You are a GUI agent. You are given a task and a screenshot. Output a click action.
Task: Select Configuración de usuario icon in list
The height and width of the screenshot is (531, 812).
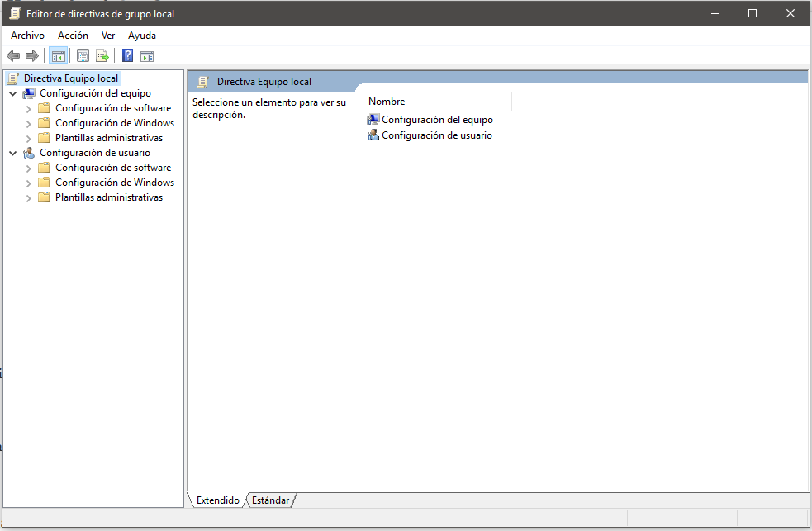373,135
